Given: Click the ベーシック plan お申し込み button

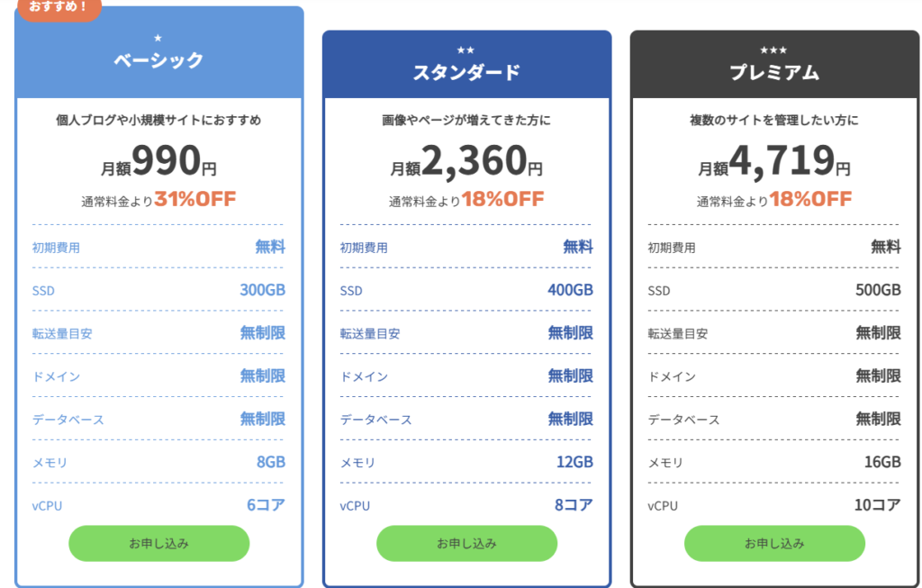Looking at the screenshot, I should click(x=158, y=543).
